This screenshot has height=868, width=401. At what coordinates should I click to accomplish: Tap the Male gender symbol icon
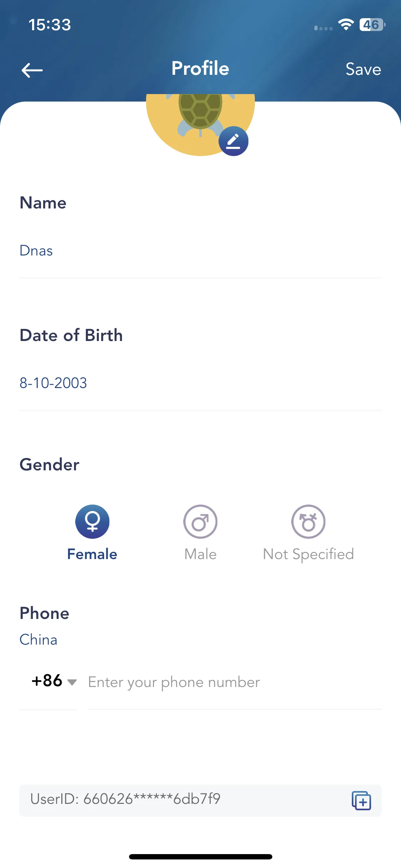[200, 522]
